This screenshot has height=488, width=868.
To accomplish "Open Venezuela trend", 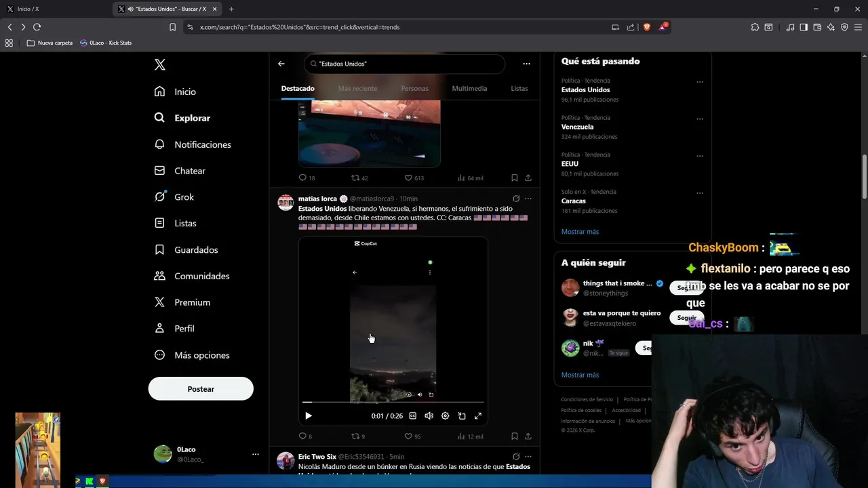I will pos(577,127).
